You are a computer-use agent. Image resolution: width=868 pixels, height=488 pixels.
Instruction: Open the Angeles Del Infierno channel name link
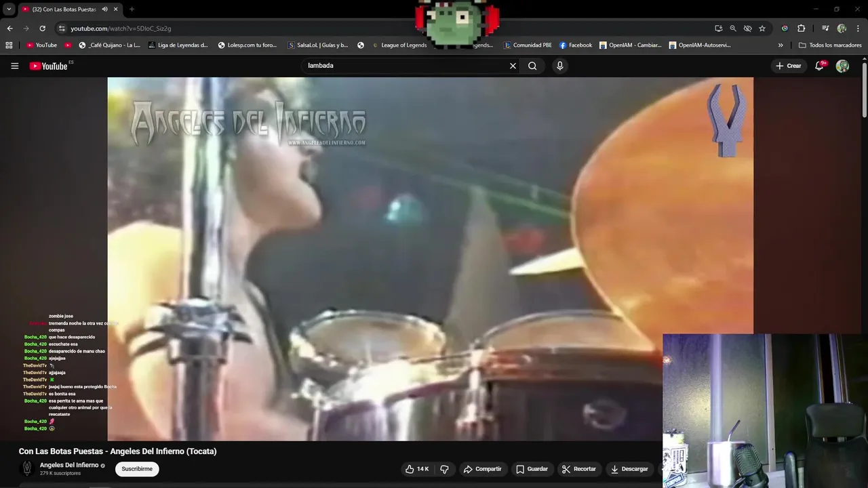point(69,465)
